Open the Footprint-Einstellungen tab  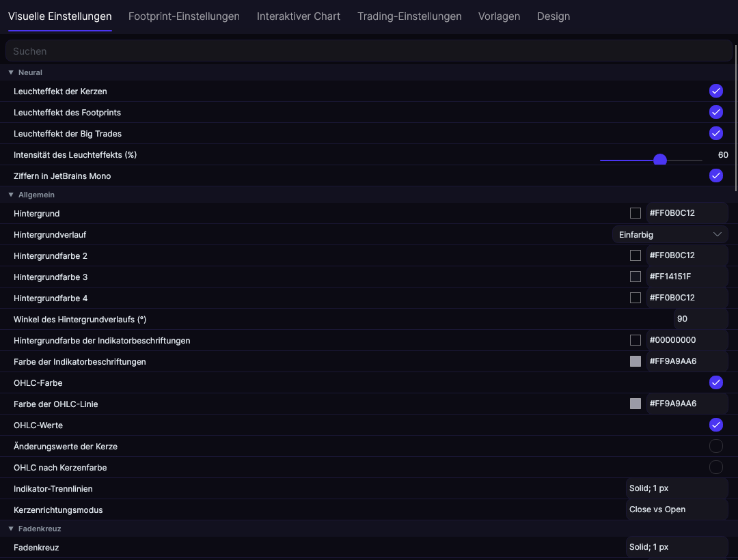(x=184, y=16)
